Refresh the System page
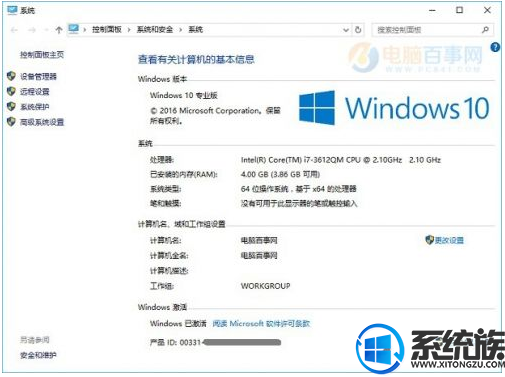Image resolution: width=505 pixels, height=377 pixels. [358, 30]
